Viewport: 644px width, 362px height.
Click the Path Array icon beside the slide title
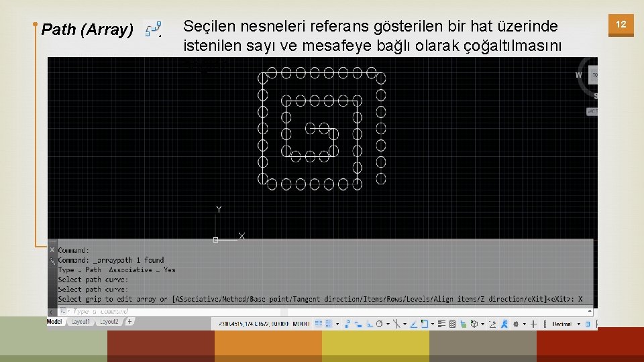tap(153, 29)
